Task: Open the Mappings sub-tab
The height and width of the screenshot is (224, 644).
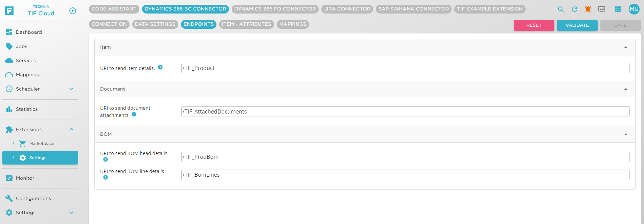Action: click(x=293, y=24)
